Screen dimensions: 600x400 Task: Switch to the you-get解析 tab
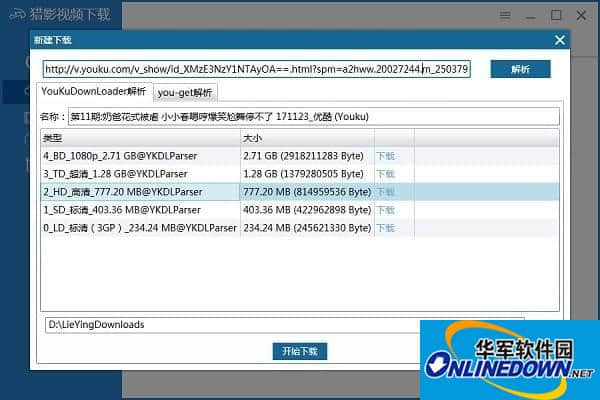pos(182,92)
